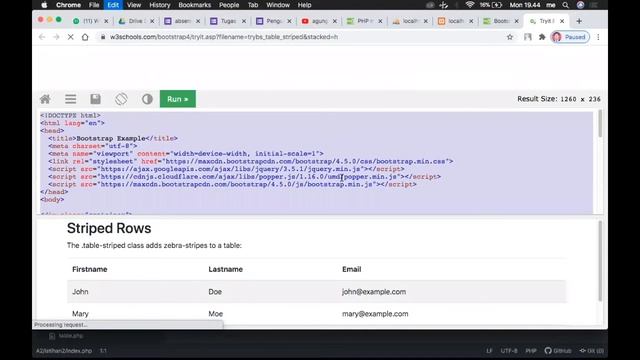Open a new tab with plus button

pyautogui.click(x=579, y=21)
